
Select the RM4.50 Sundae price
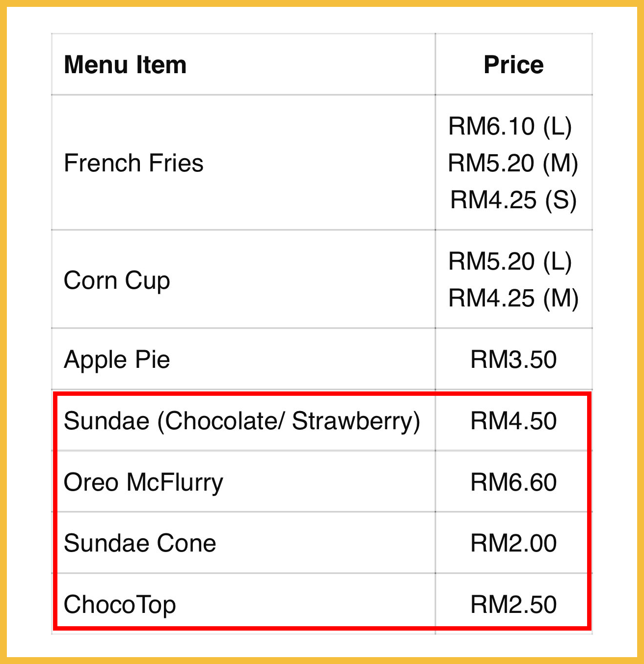[x=513, y=421]
